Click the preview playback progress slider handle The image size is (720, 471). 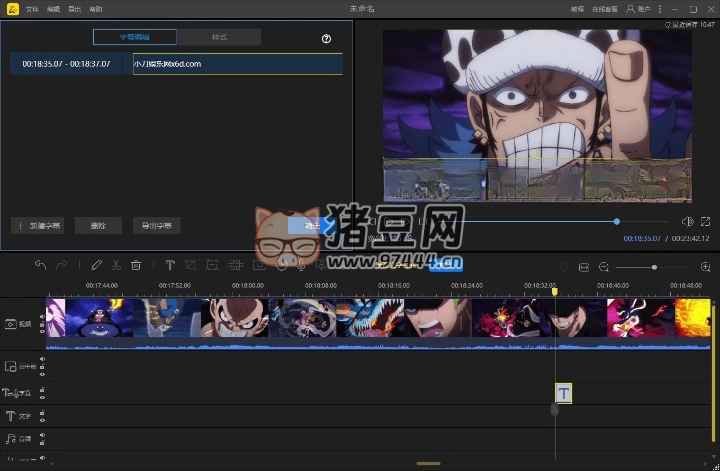(x=617, y=222)
